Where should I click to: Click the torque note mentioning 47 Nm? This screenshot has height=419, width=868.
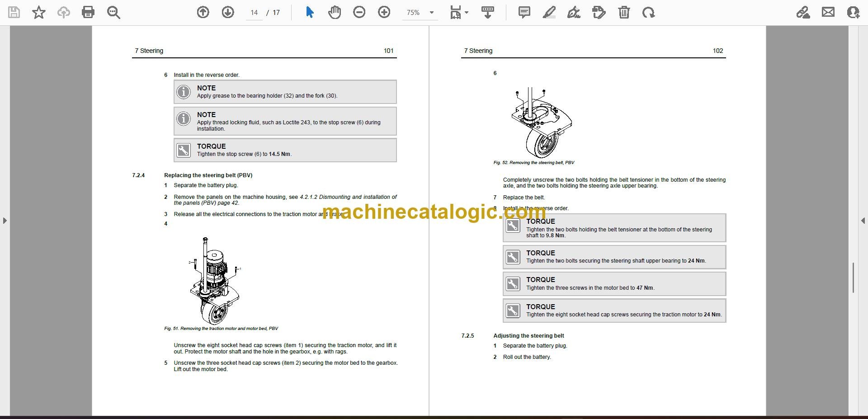pos(614,284)
